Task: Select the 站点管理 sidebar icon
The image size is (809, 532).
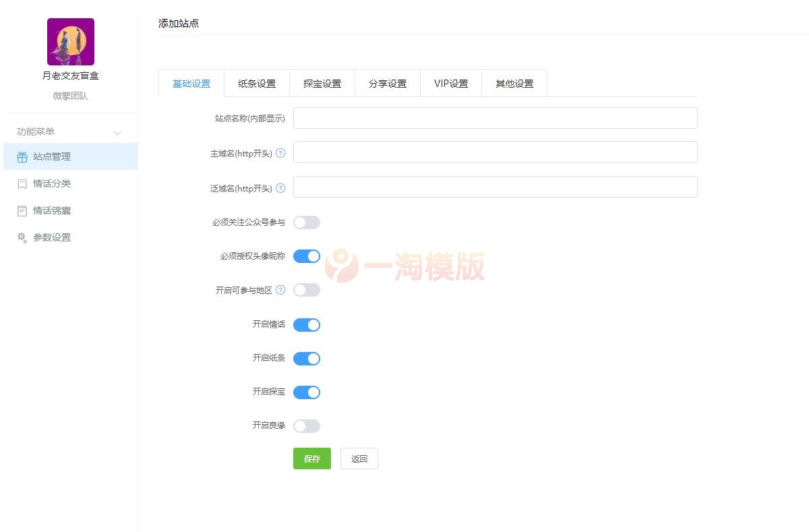Action: pyautogui.click(x=20, y=156)
